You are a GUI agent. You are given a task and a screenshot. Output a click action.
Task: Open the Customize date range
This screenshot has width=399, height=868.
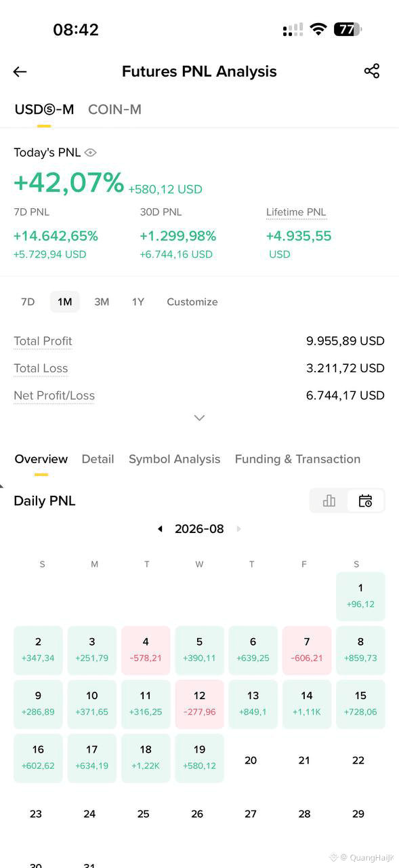(x=192, y=302)
